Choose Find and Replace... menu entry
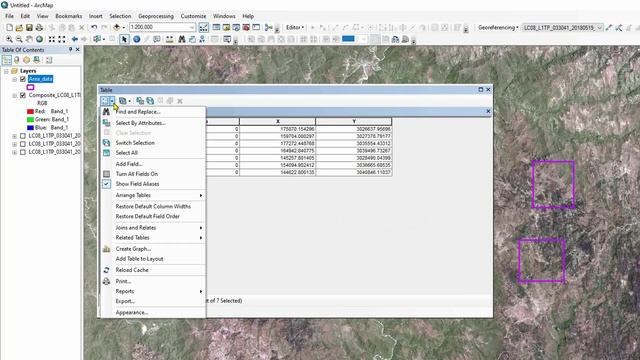 click(153, 112)
